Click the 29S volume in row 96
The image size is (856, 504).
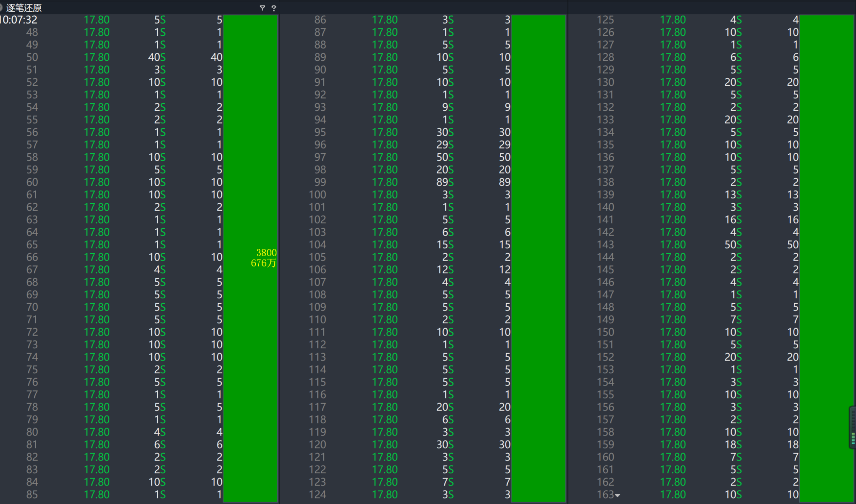tap(445, 144)
